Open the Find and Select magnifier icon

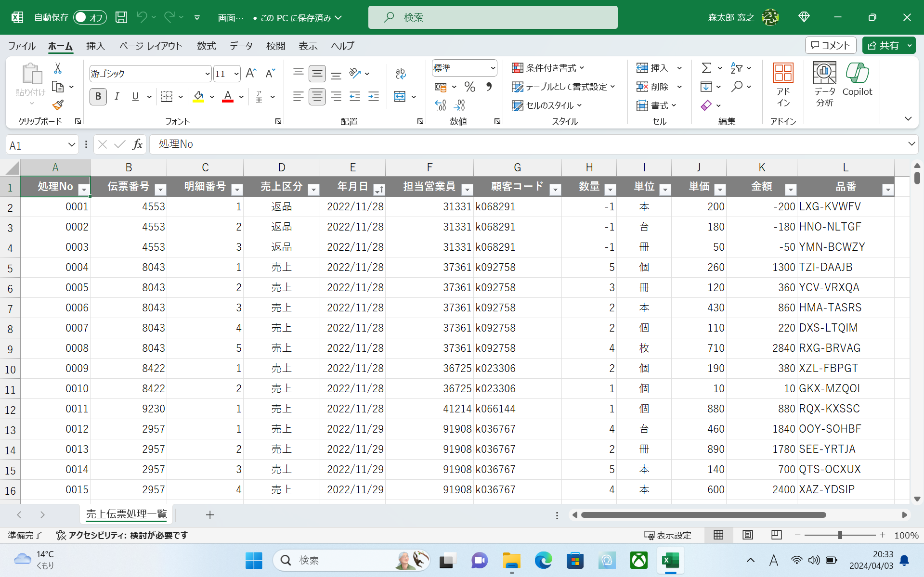(736, 87)
